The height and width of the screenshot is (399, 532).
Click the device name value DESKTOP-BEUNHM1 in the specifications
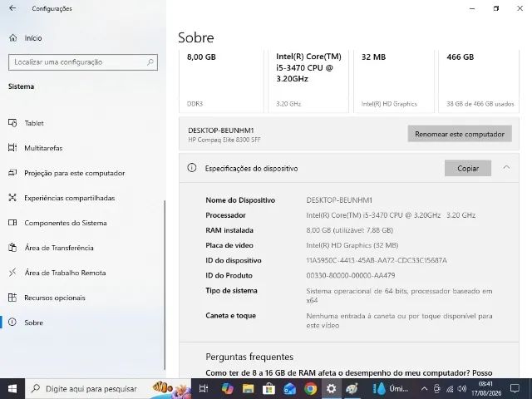coord(339,200)
